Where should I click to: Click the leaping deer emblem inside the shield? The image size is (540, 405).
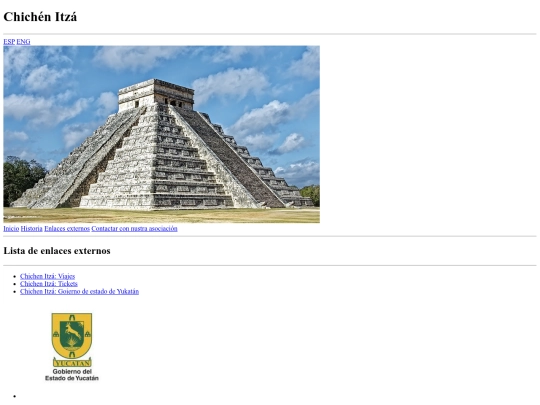(73, 330)
